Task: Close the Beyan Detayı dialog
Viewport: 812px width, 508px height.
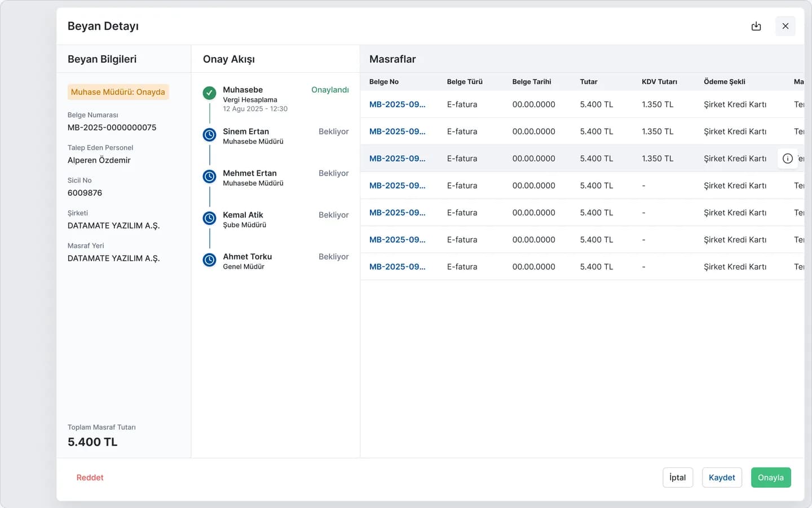Action: 785,26
